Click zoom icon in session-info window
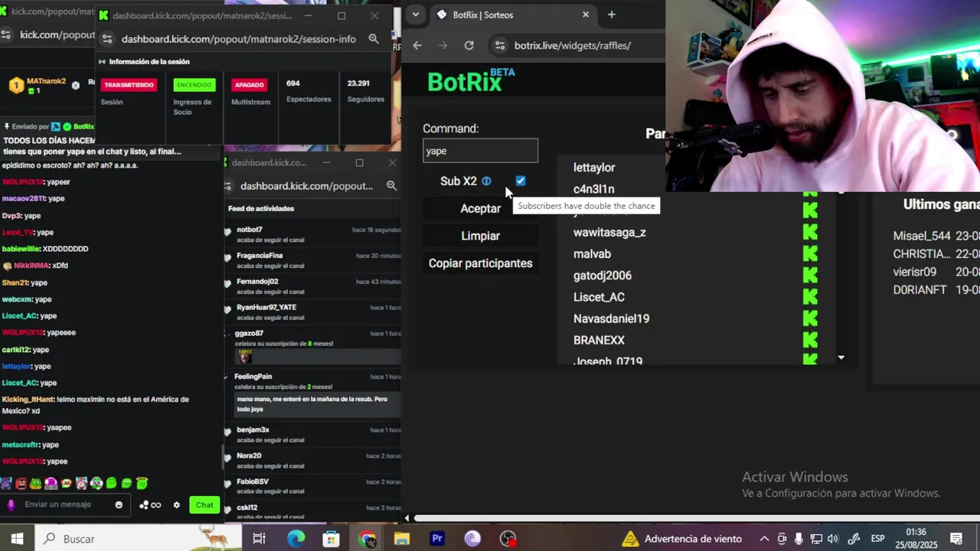 click(374, 39)
